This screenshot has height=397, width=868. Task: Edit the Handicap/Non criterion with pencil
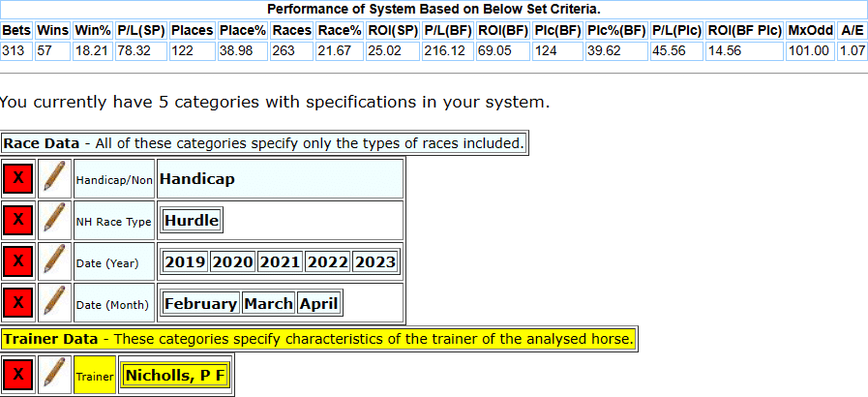click(x=54, y=178)
